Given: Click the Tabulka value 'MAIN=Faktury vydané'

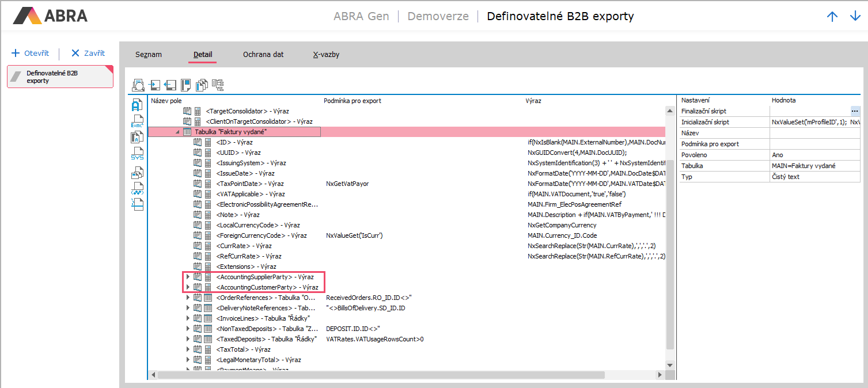Looking at the screenshot, I should 803,166.
